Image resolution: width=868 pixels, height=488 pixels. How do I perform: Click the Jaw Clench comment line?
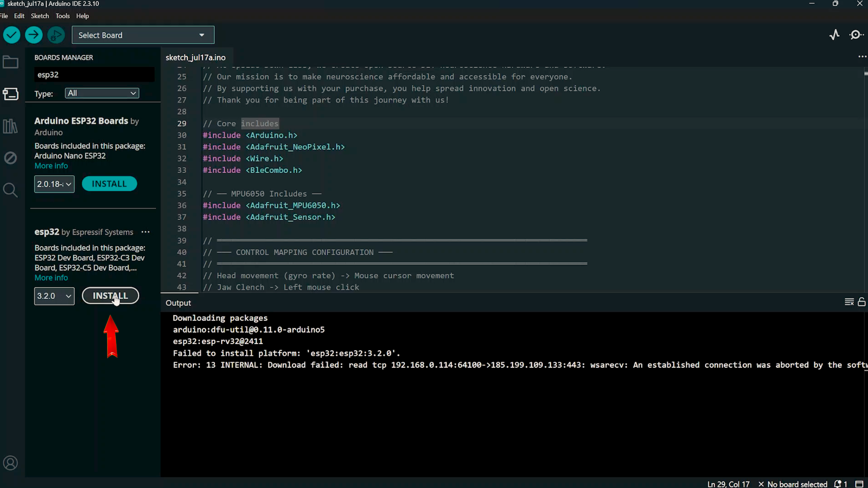coord(281,287)
